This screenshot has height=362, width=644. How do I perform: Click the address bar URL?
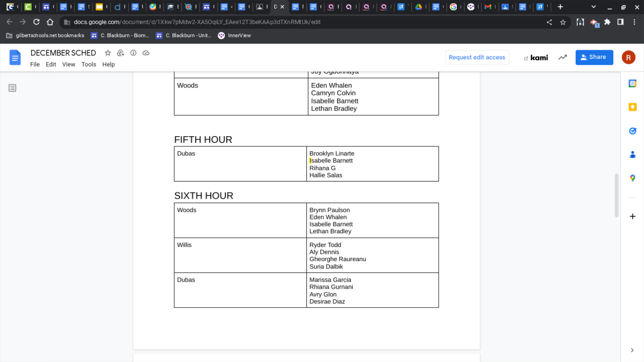point(197,22)
